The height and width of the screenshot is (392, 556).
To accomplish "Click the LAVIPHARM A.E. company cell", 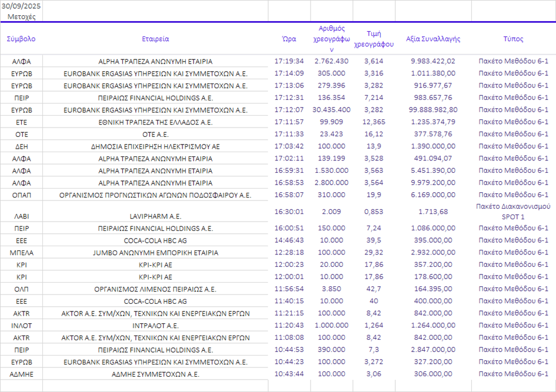I will (155, 216).
